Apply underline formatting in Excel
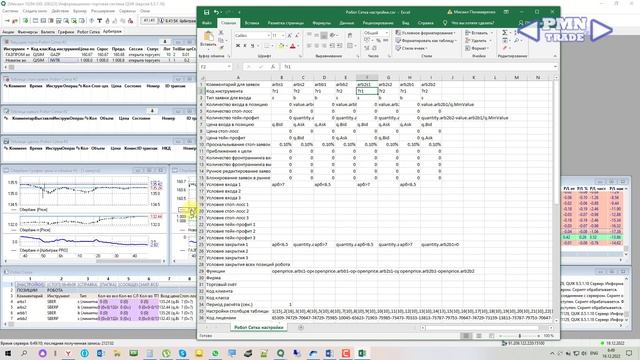This screenshot has height=360, width=640. 252,46
